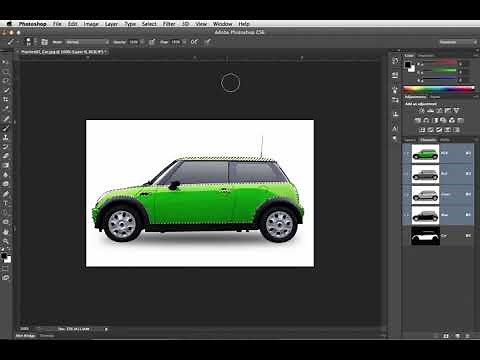
Task: Click the Change Screen Mode icon
Action: pyautogui.click(x=6, y=277)
